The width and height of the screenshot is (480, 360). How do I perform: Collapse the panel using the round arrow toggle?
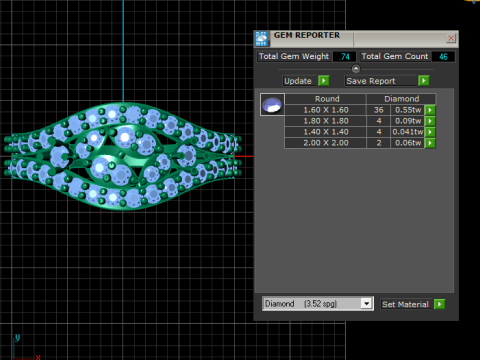[356, 69]
